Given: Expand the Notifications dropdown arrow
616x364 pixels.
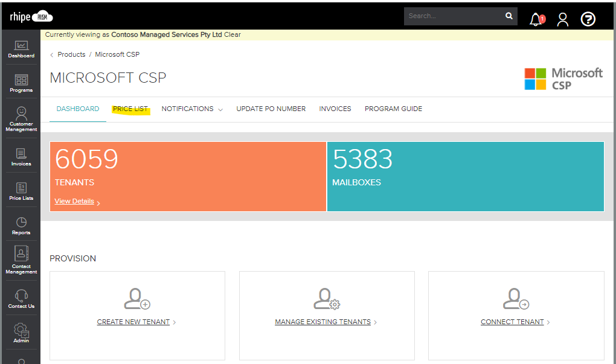Looking at the screenshot, I should tap(220, 109).
